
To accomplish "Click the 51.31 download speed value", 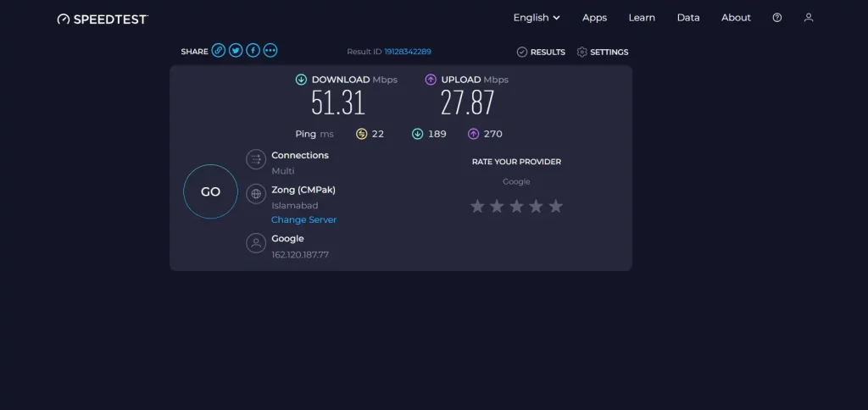I will click(x=338, y=102).
